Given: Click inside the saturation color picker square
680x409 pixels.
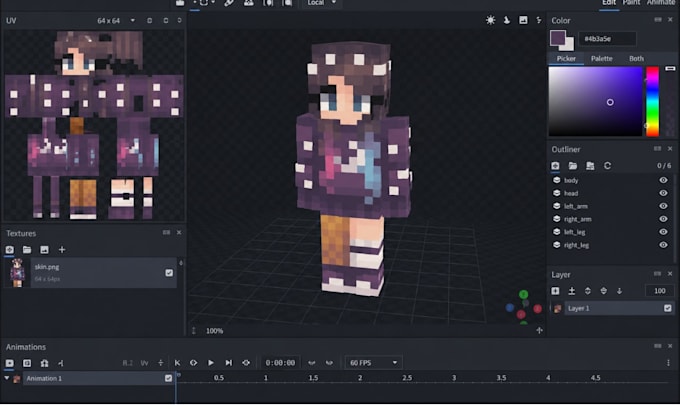Looking at the screenshot, I should click(x=595, y=102).
